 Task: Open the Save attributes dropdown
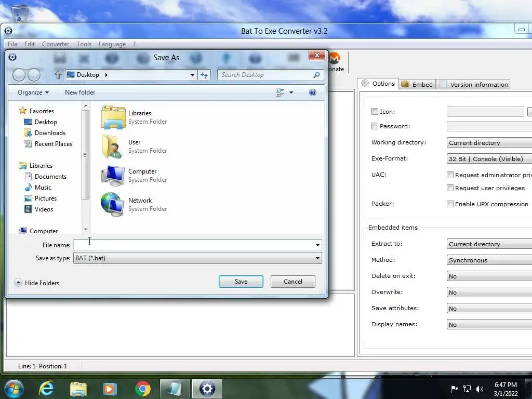[x=489, y=309]
